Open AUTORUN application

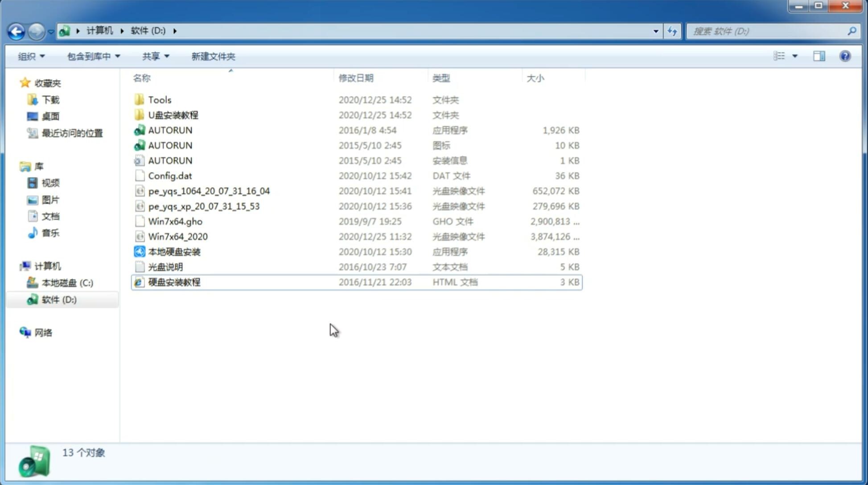click(x=170, y=130)
